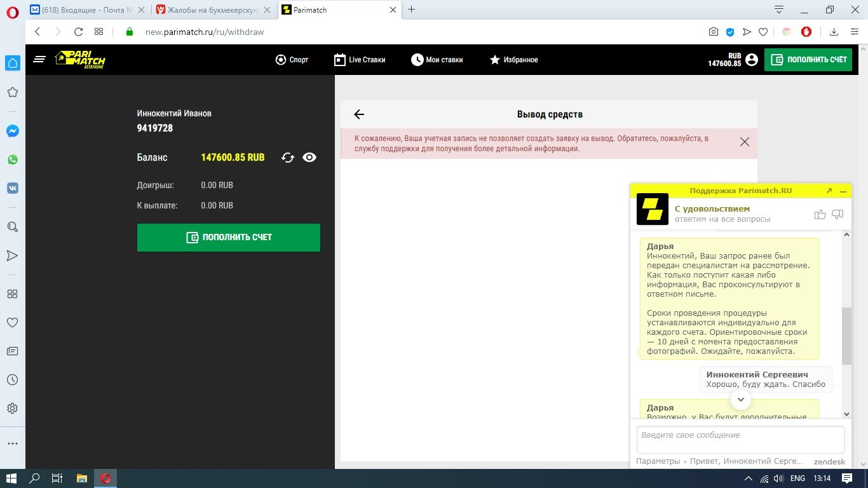Image resolution: width=868 pixels, height=488 pixels.
Task: Click the green Пополнить счет header button
Action: tap(808, 60)
